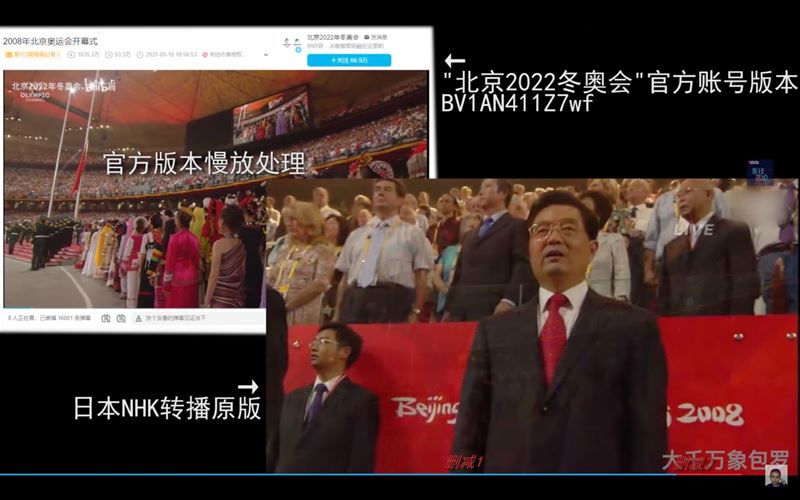Open the 北京2022年冬奥会 uploader name link
Screen dimensions: 800x500
click(333, 38)
